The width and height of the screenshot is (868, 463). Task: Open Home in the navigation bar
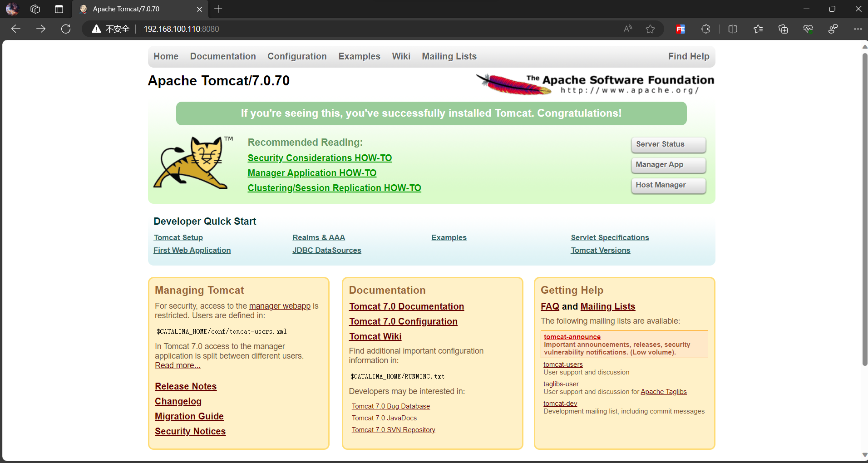tap(166, 56)
